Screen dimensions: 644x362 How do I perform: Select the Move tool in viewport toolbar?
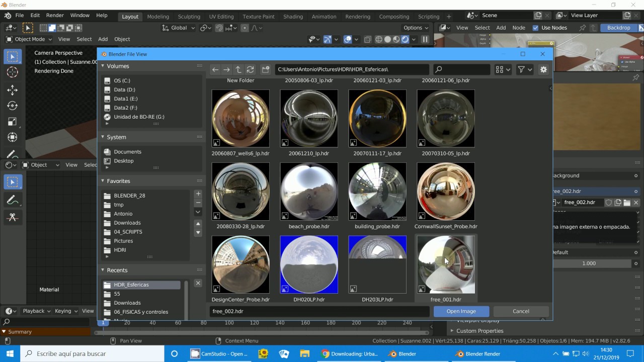[13, 89]
